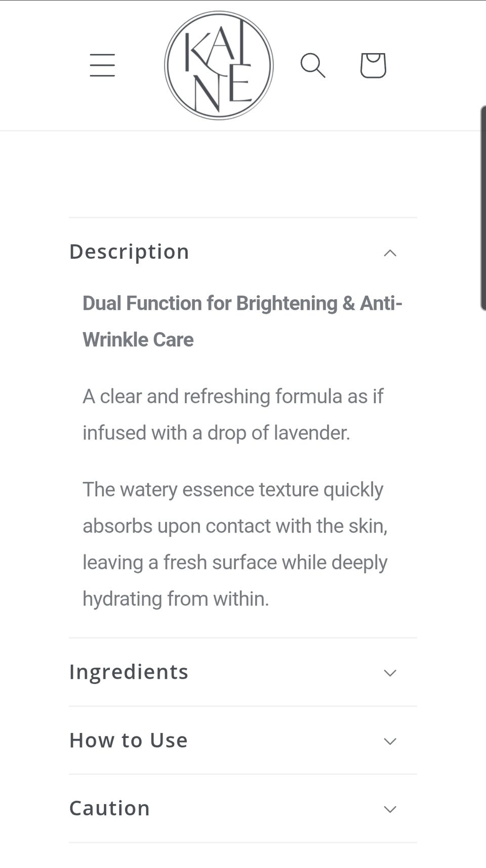
Task: Expand How to Use via chevron
Action: click(390, 741)
